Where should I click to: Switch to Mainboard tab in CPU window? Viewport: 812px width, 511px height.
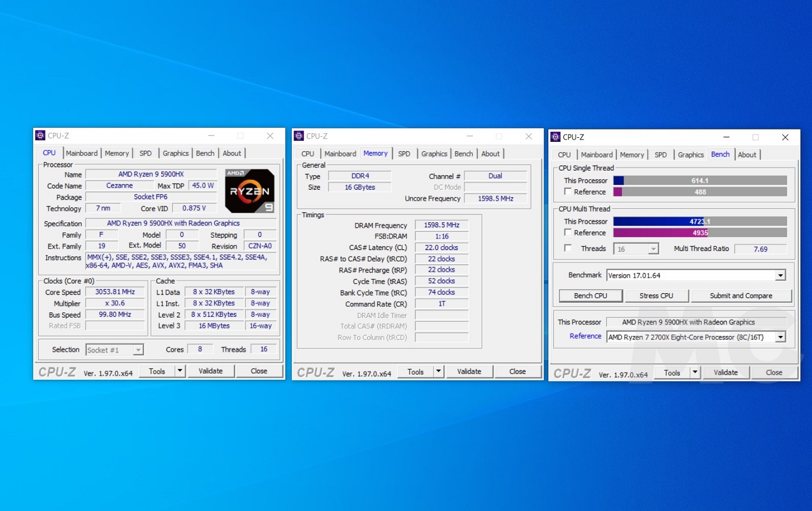click(x=82, y=153)
